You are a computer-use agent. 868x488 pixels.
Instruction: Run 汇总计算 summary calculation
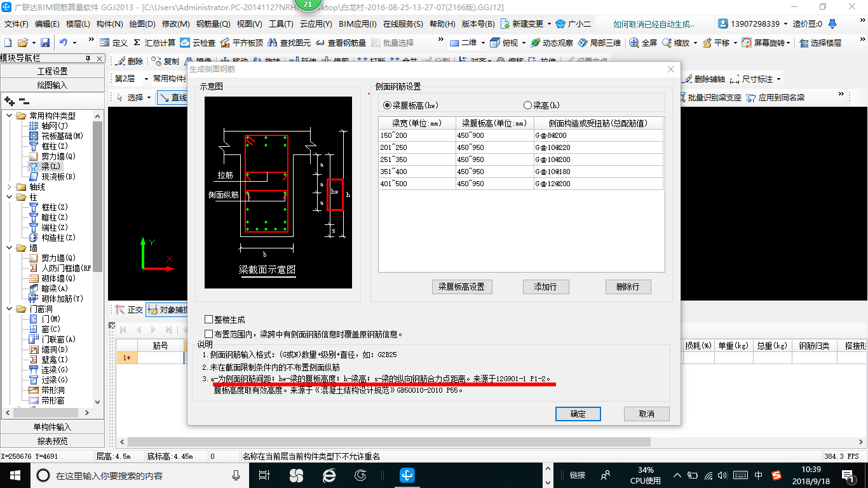pyautogui.click(x=154, y=43)
